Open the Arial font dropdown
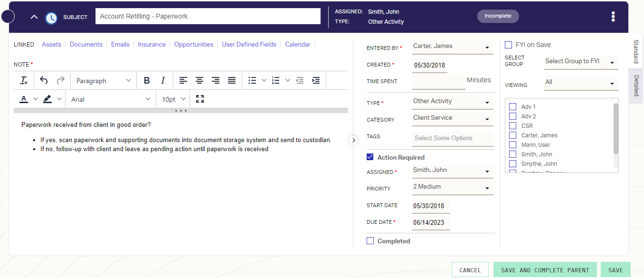Screen dimensions: 644x278 111,99
